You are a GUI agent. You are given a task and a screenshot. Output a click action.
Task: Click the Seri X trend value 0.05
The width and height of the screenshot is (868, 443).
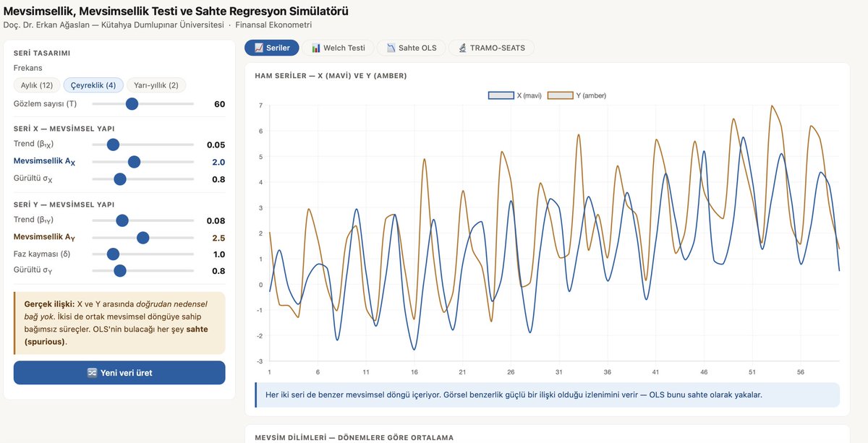216,145
